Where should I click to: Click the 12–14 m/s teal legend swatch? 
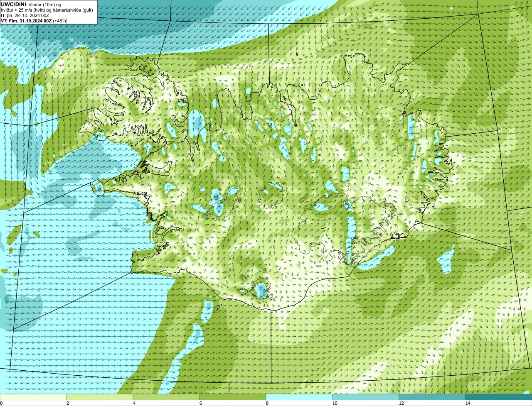click(x=432, y=397)
